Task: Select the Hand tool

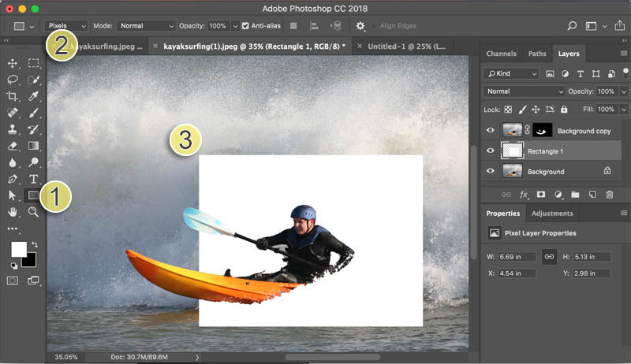Action: click(13, 212)
